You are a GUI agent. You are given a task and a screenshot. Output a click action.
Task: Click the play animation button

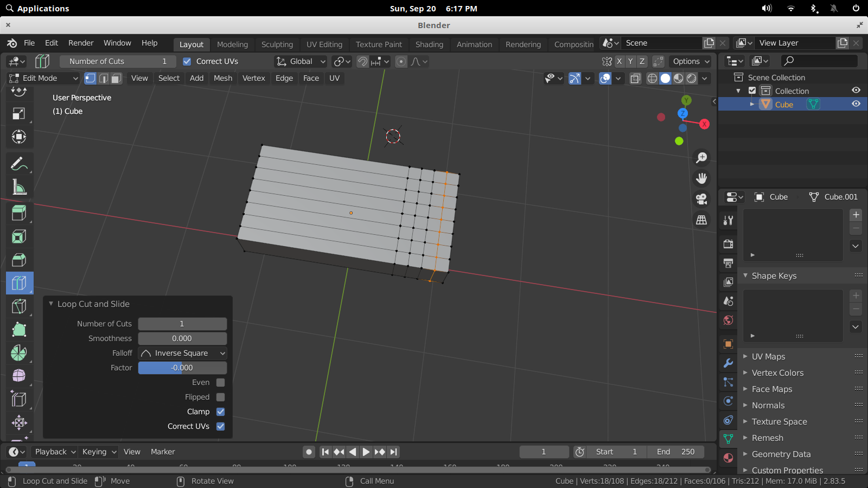[366, 452]
